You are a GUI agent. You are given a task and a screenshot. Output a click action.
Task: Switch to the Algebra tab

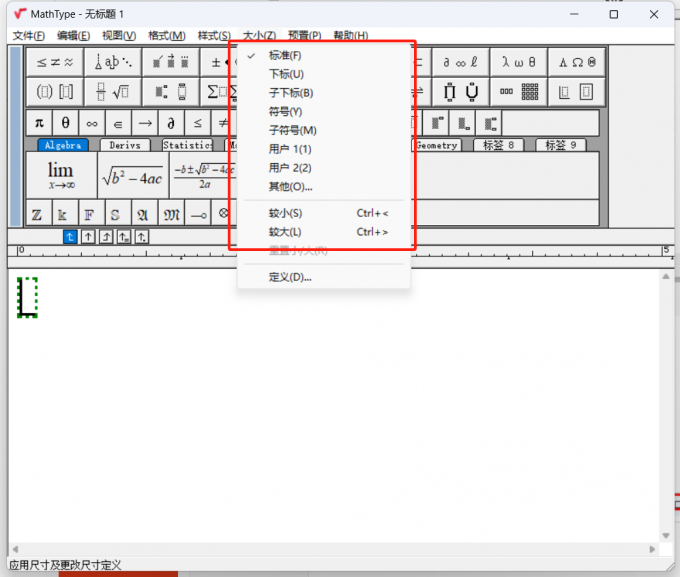click(63, 145)
